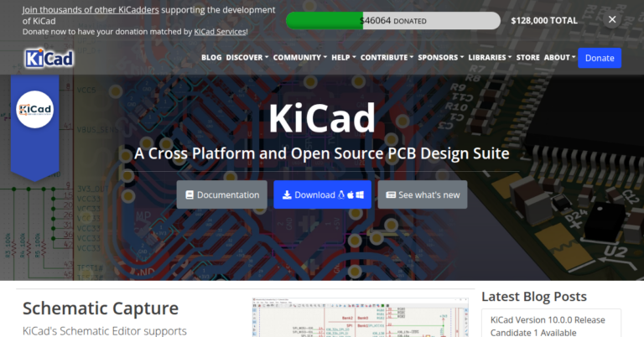Click the $128,000 TOTAL text

pos(544,20)
